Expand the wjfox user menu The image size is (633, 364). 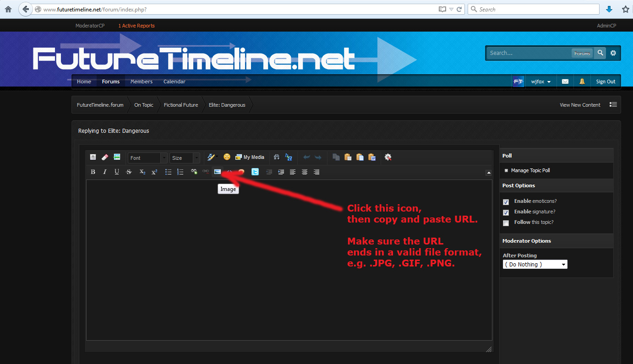pos(541,81)
